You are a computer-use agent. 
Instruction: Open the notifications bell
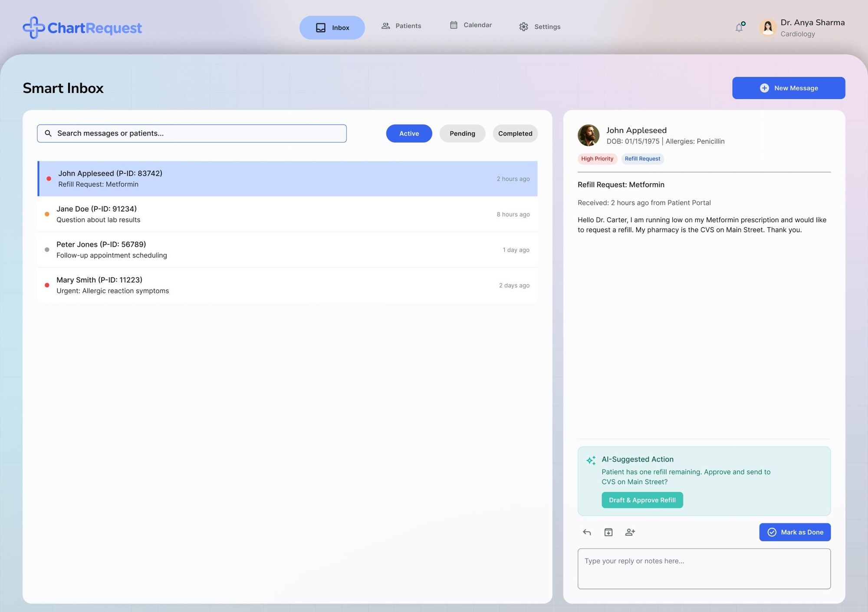click(x=739, y=27)
